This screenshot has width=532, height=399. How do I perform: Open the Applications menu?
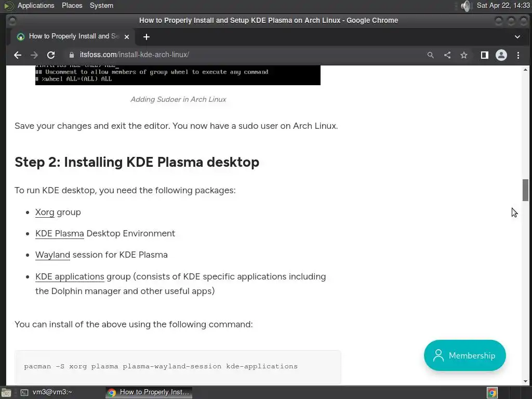click(x=36, y=5)
